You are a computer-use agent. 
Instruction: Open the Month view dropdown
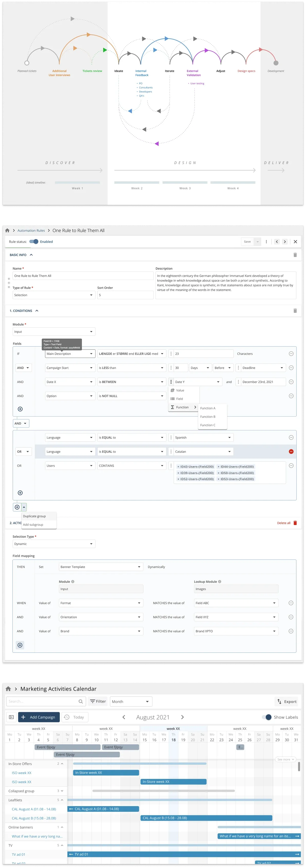pos(131,702)
